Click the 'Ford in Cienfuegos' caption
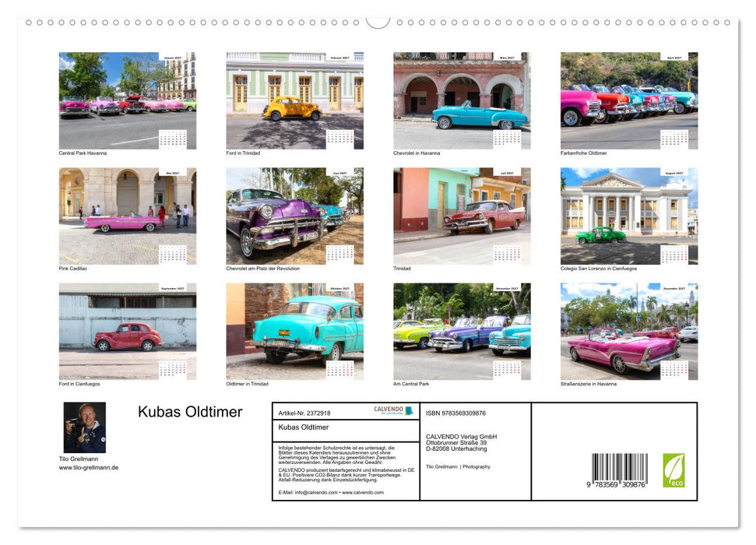 [x=79, y=384]
